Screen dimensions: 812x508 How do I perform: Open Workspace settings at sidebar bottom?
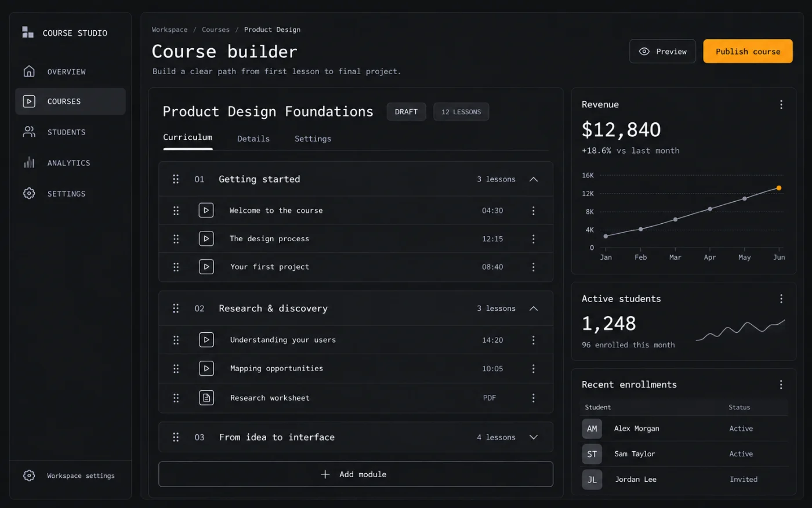[x=70, y=476]
